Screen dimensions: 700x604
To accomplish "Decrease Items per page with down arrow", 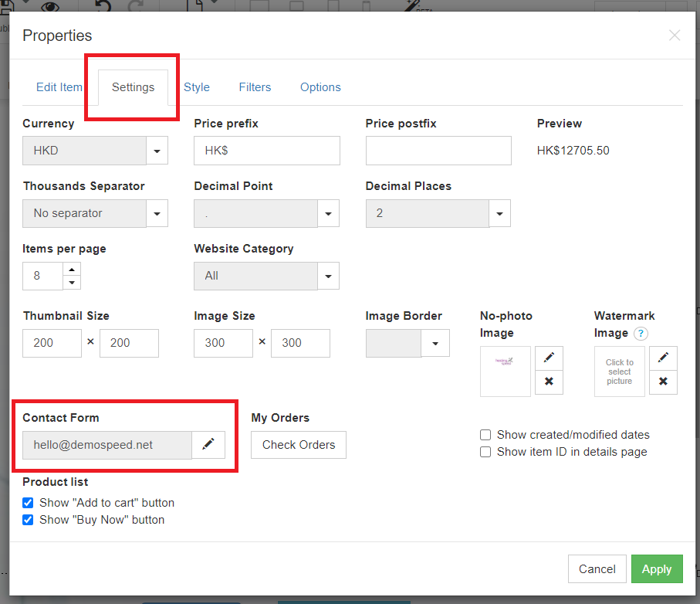I will 72,282.
